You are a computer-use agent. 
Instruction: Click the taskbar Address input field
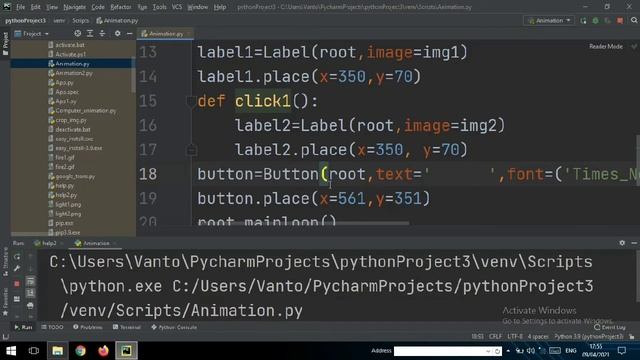coord(440,351)
